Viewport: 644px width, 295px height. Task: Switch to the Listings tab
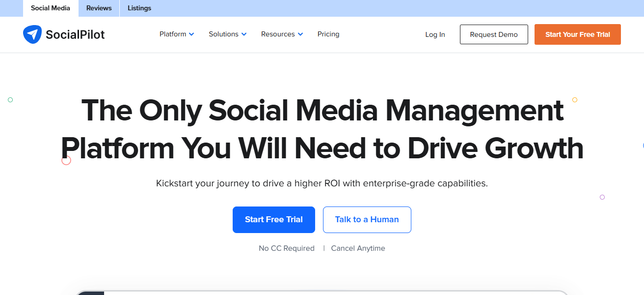pos(139,8)
